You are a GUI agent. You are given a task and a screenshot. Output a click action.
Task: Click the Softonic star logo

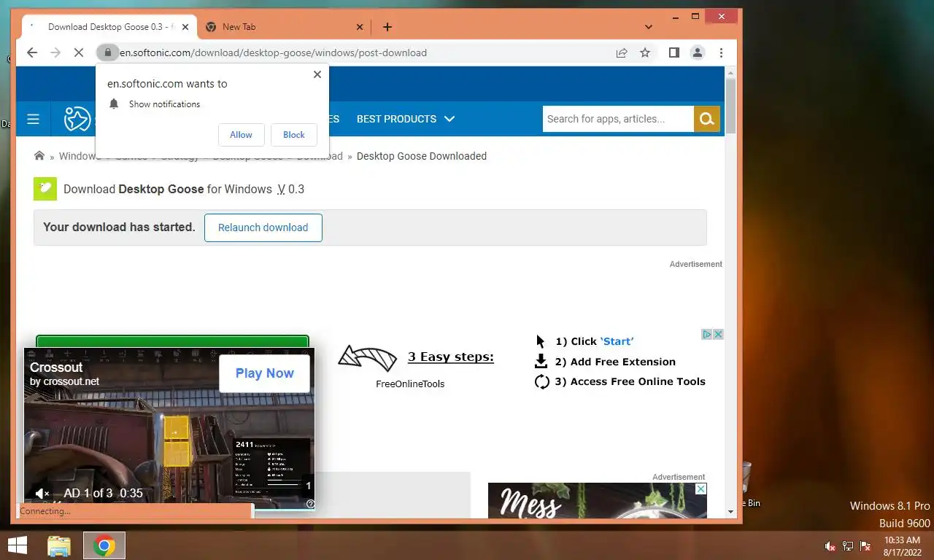point(77,119)
